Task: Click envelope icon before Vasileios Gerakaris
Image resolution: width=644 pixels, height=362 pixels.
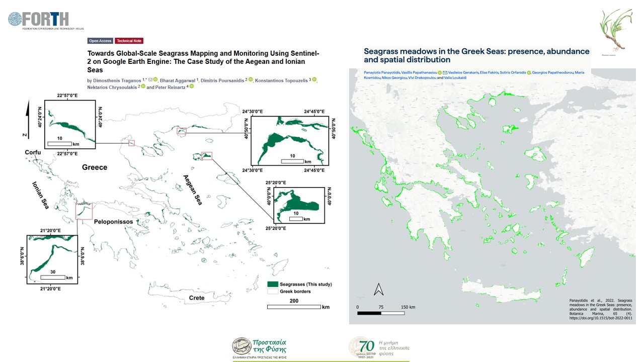Action: pyautogui.click(x=445, y=73)
